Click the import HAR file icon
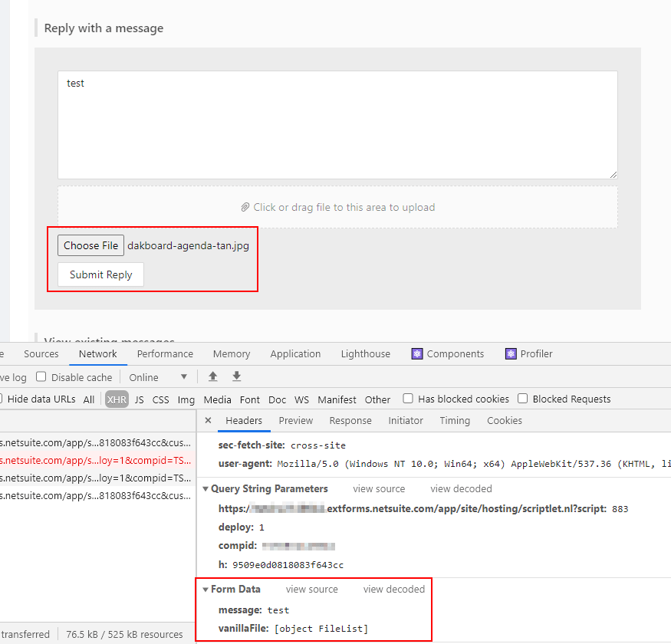 (212, 376)
